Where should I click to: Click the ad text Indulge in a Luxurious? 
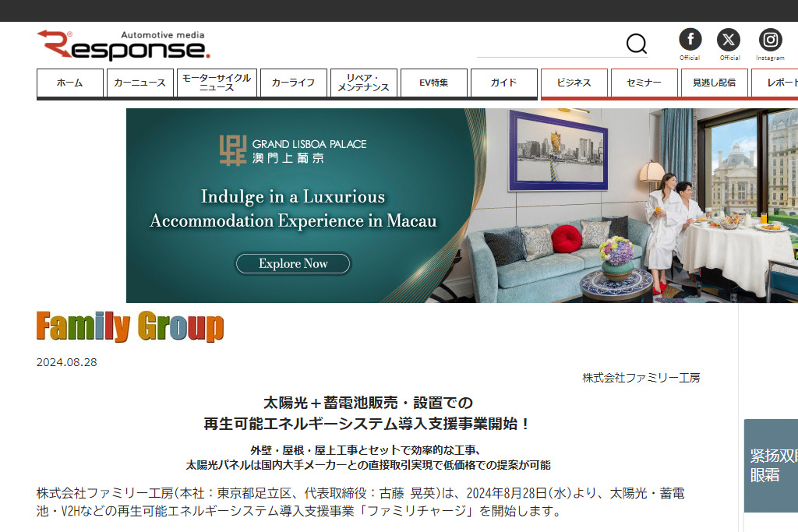click(x=293, y=196)
